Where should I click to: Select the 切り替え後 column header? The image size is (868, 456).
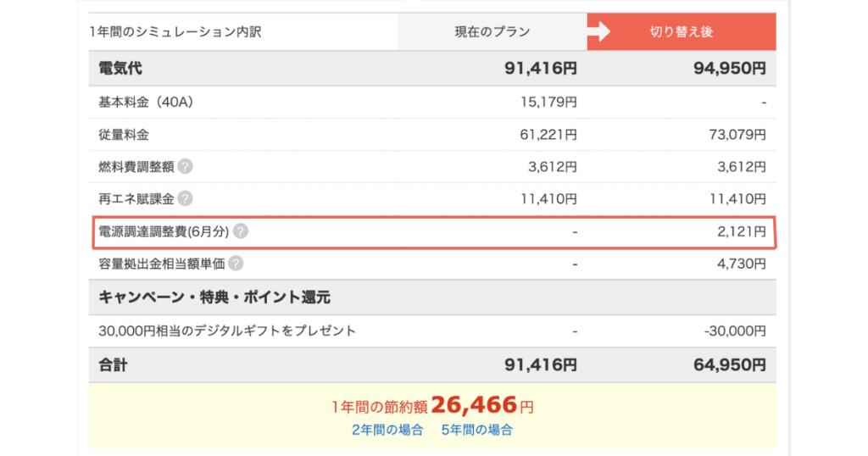click(682, 31)
